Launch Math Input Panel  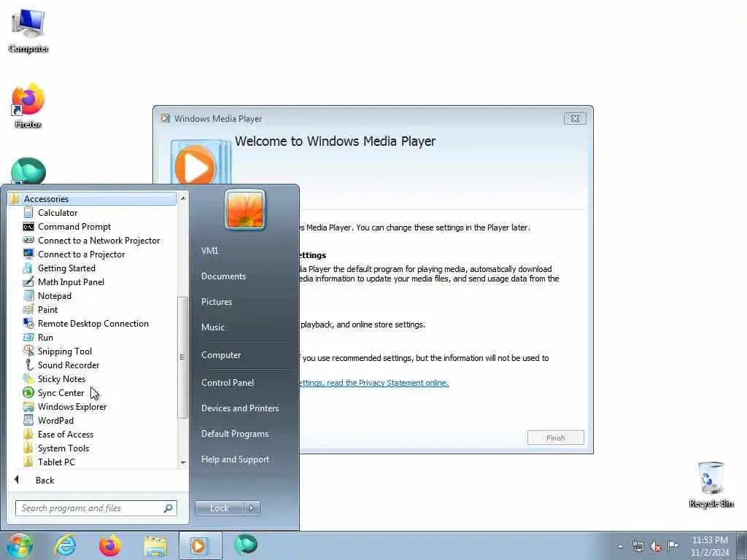click(71, 282)
